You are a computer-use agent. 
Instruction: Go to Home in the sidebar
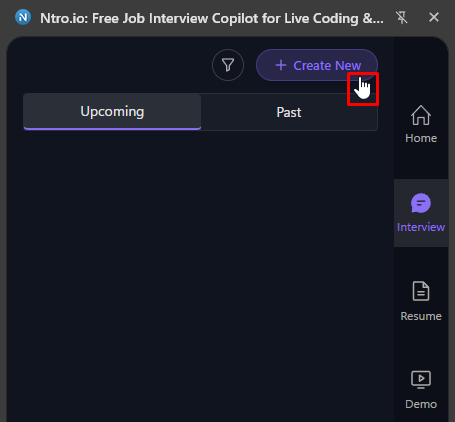[421, 125]
